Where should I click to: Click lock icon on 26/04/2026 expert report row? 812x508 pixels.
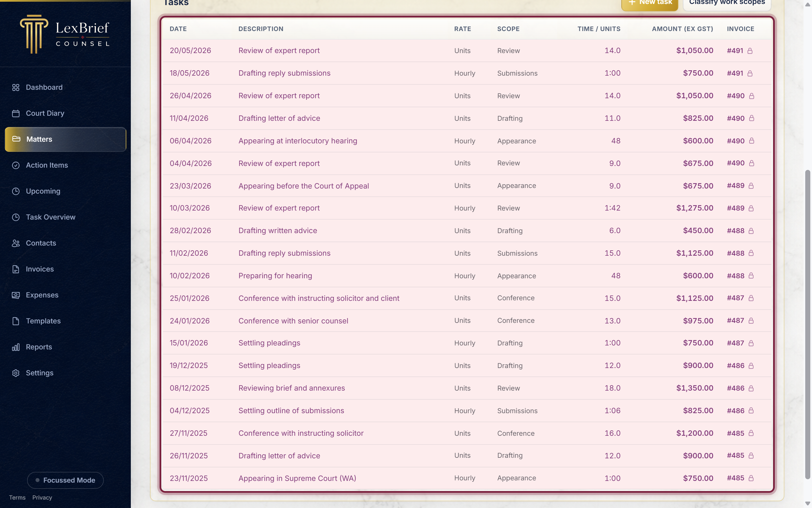click(752, 96)
